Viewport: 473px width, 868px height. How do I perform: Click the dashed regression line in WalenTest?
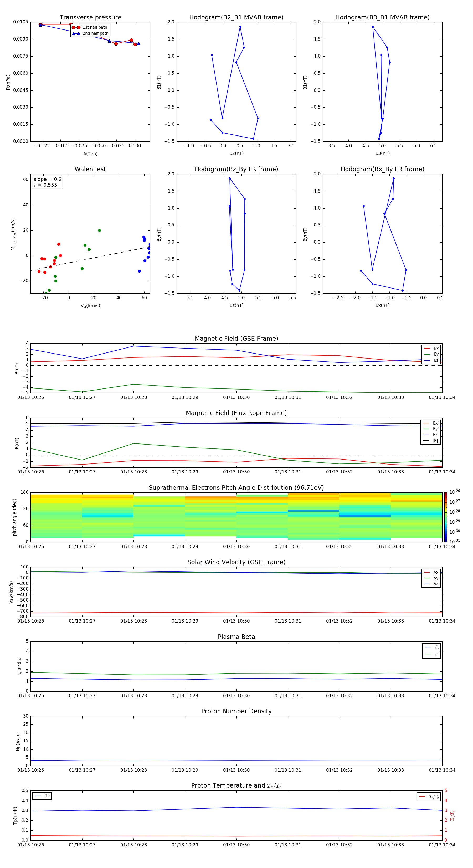click(x=90, y=258)
